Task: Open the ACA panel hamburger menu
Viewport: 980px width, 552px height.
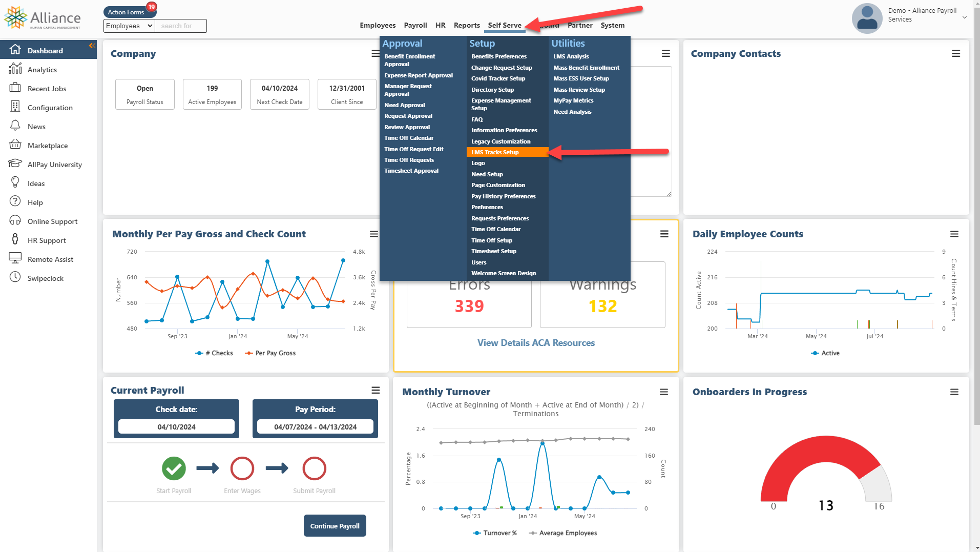Action: coord(664,234)
